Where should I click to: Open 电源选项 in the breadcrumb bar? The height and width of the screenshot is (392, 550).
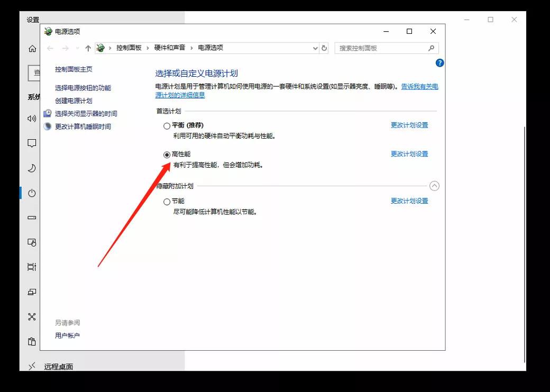point(211,48)
